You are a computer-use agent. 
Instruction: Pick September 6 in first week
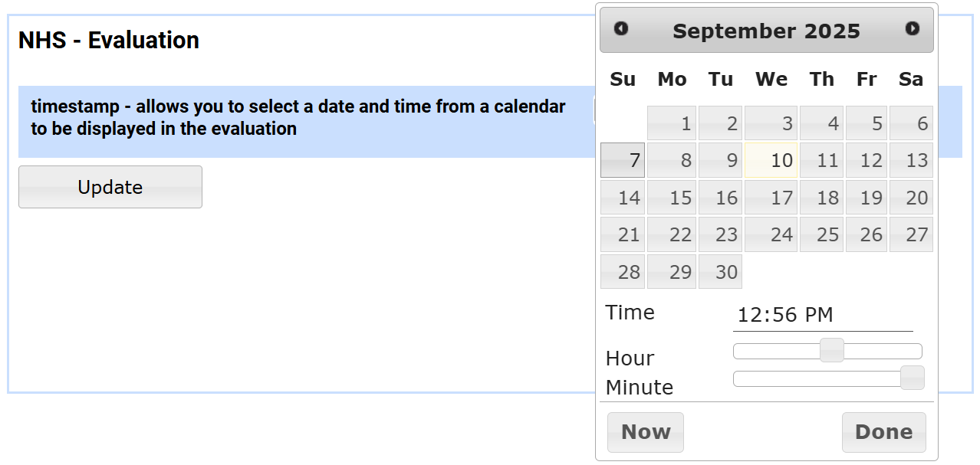(x=911, y=123)
